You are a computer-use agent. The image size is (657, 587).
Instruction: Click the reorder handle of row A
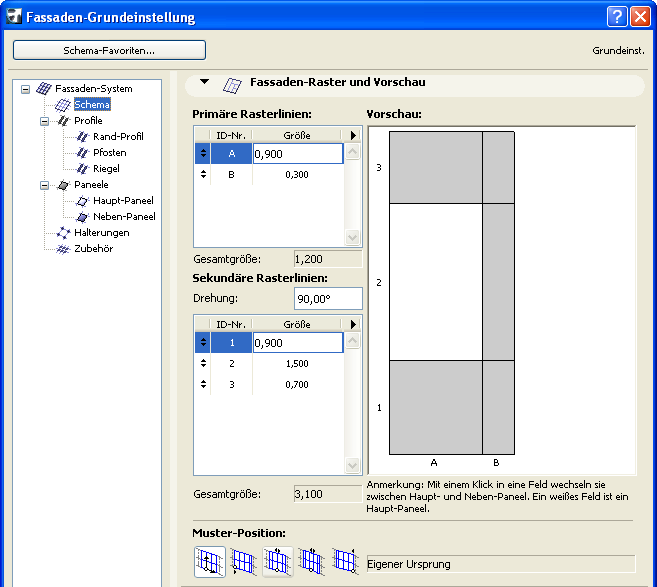[x=203, y=153]
